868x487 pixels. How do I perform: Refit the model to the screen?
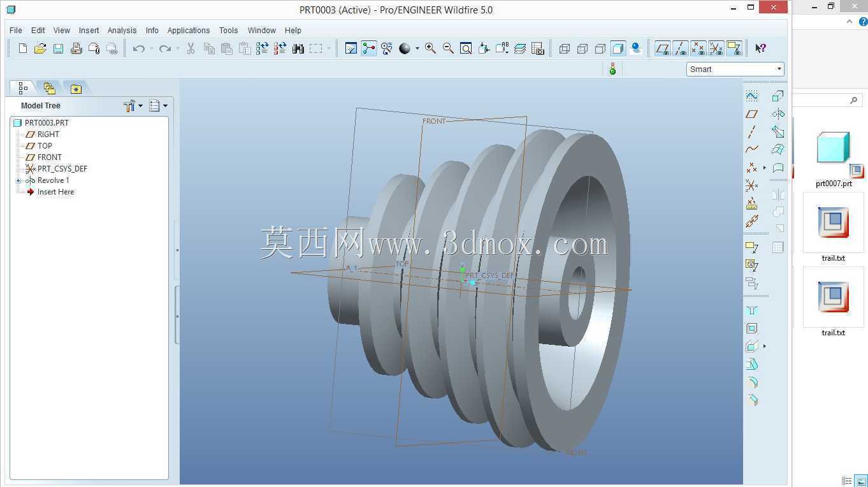coord(466,48)
